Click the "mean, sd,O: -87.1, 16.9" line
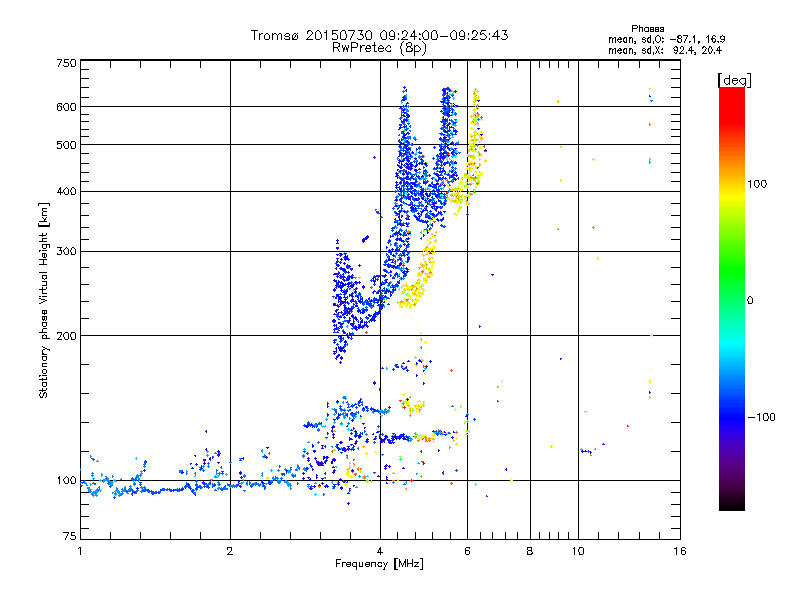This screenshot has width=800, height=600. point(666,39)
